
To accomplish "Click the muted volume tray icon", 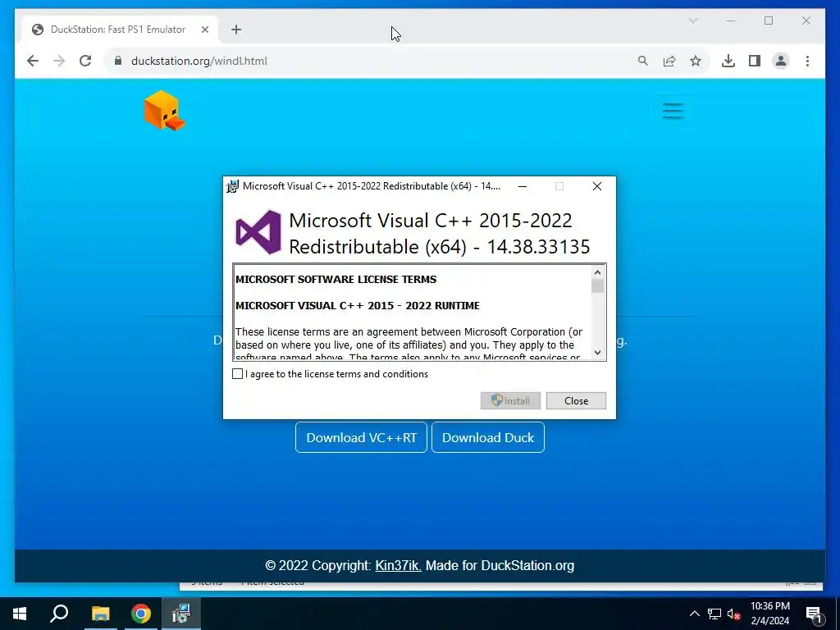I will click(x=733, y=614).
